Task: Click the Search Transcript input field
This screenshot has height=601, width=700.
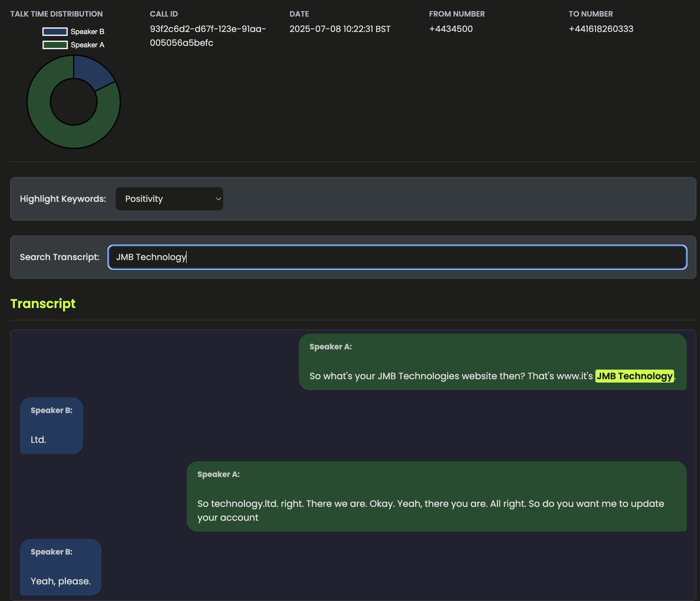Action: [x=397, y=257]
